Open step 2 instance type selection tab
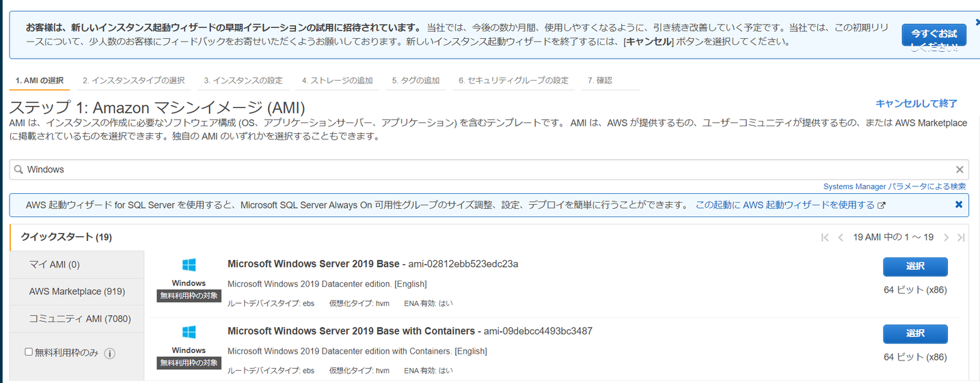This screenshot has height=383, width=980. point(133,81)
